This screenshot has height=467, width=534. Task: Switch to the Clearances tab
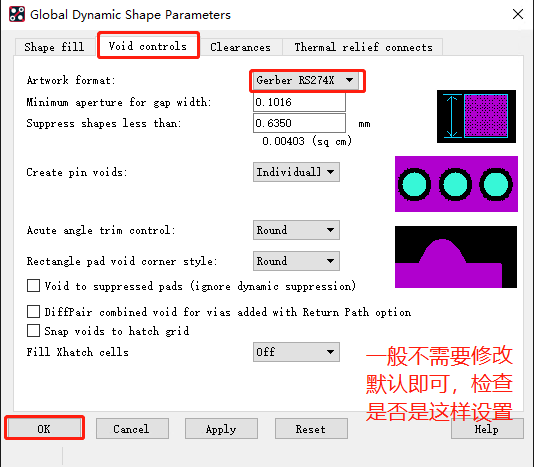pyautogui.click(x=240, y=47)
